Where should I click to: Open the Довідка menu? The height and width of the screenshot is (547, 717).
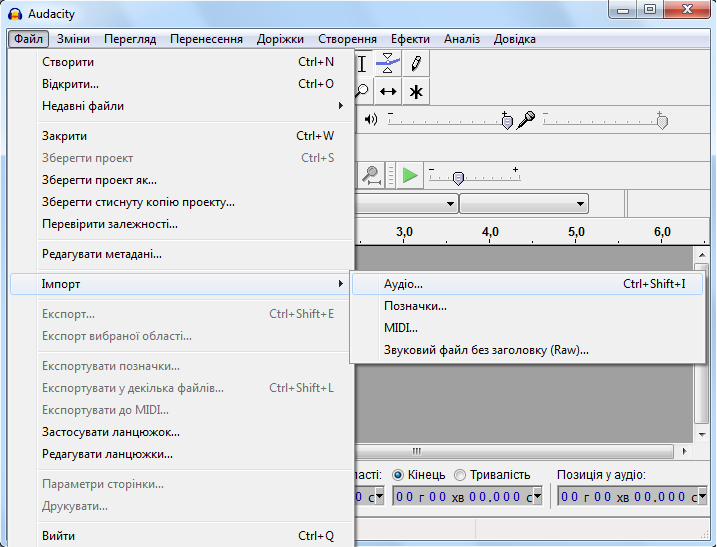click(514, 39)
